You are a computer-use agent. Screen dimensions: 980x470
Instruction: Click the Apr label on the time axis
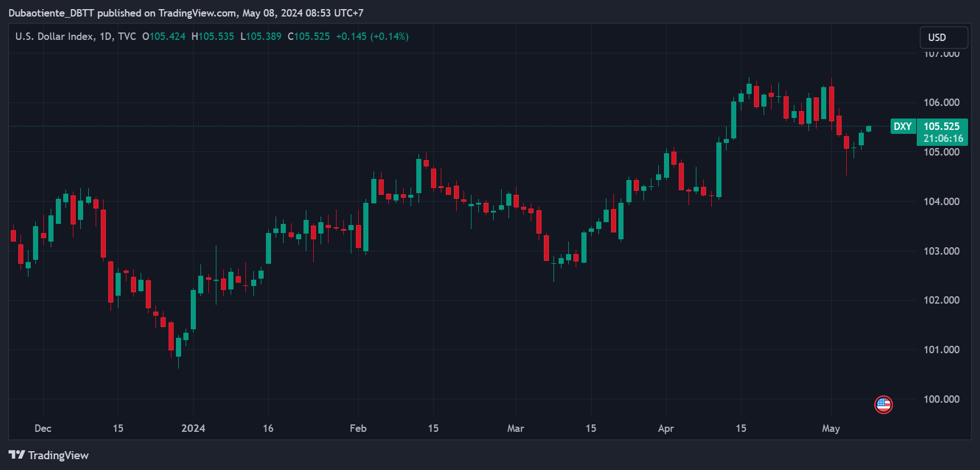[x=666, y=428]
